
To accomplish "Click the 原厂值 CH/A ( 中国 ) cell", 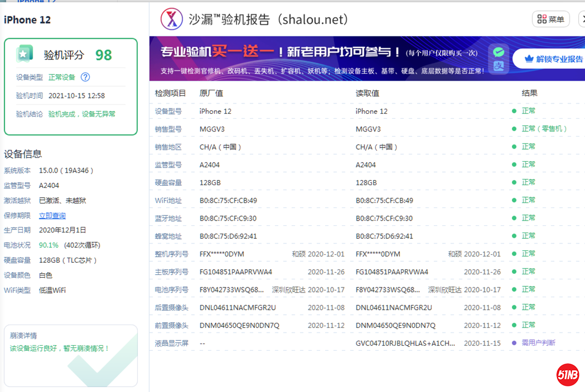I will click(220, 147).
